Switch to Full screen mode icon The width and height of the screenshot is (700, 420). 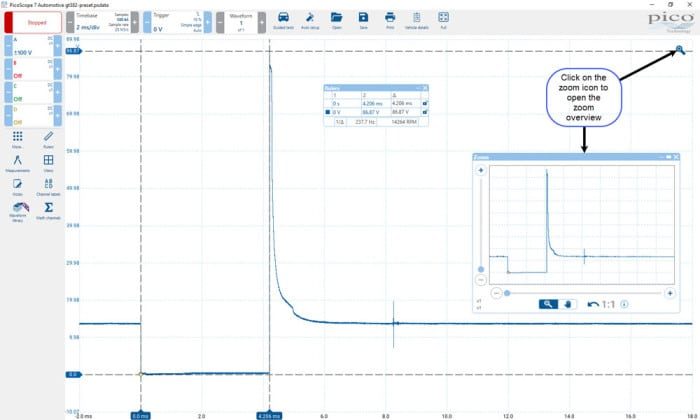[443, 21]
